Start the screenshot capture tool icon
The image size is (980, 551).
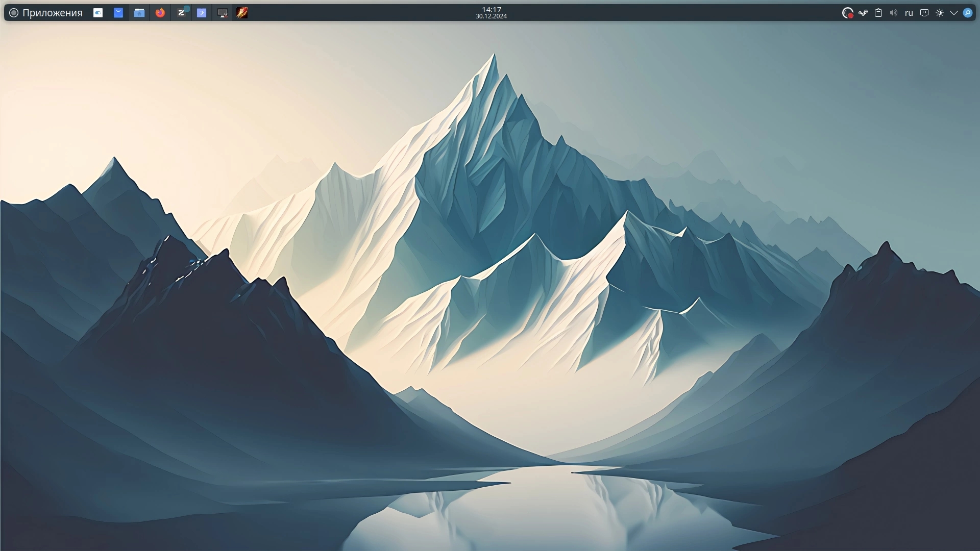coord(223,13)
